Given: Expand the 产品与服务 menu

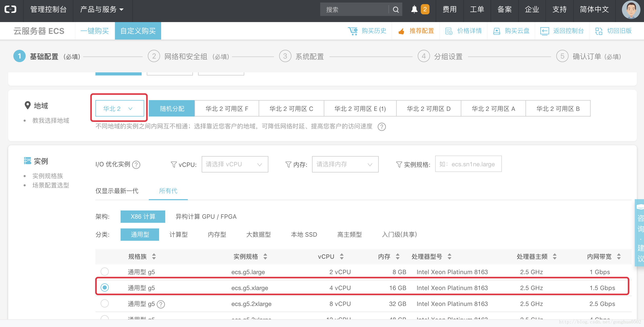Looking at the screenshot, I should click(x=102, y=9).
